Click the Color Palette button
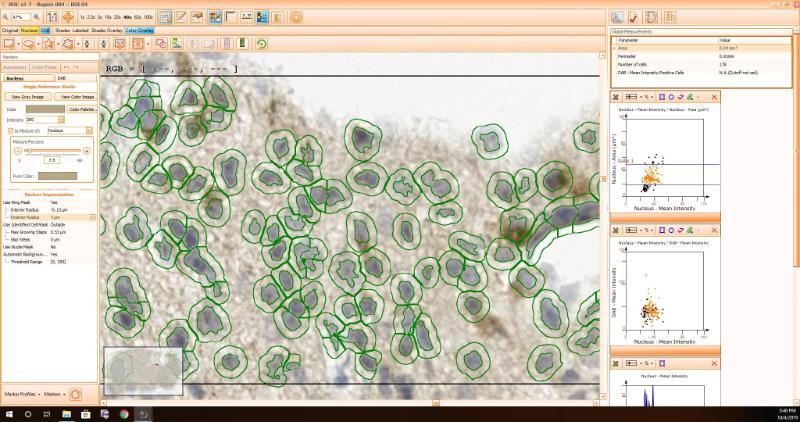The height and width of the screenshot is (422, 800). [81, 109]
